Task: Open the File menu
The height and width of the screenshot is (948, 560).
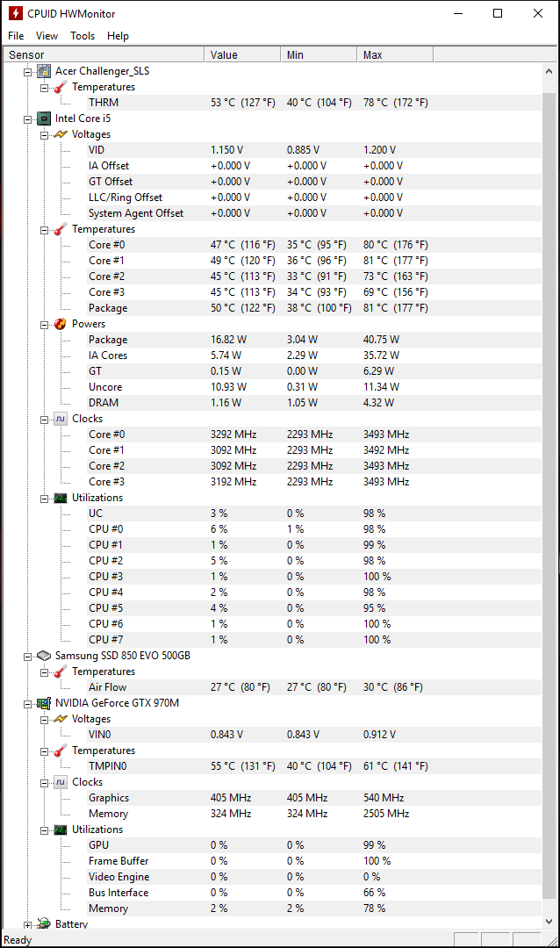Action: tap(17, 36)
